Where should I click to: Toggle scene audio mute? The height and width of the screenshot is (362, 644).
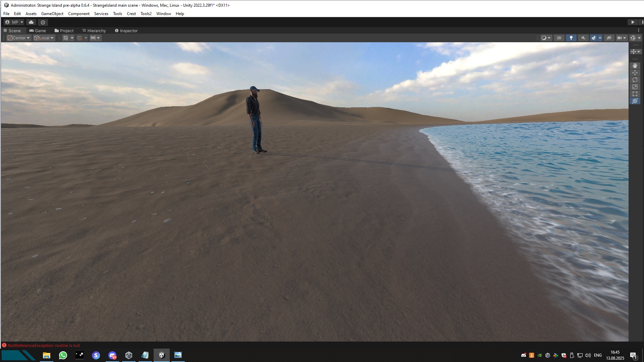(x=583, y=38)
